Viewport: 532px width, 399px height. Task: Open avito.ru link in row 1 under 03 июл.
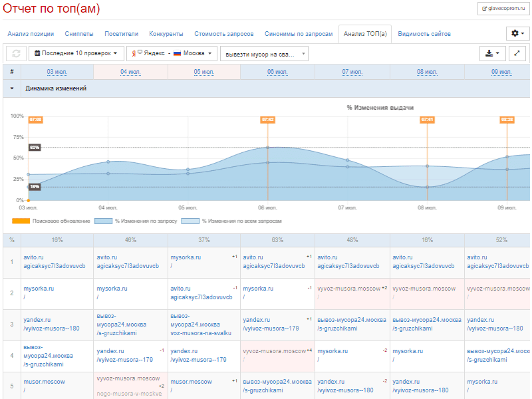pos(34,257)
